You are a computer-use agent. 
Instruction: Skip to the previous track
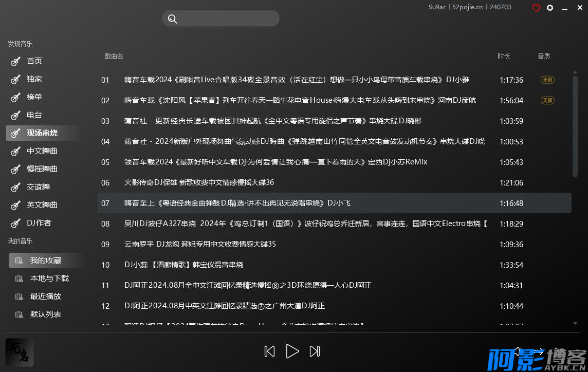(x=269, y=351)
